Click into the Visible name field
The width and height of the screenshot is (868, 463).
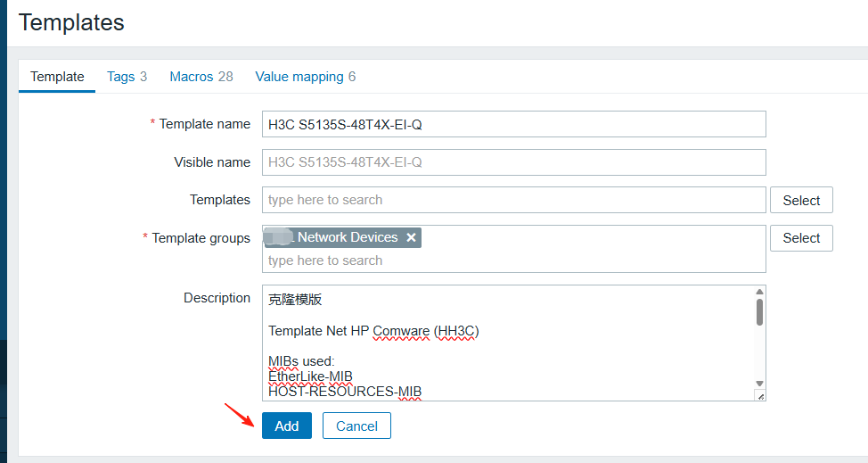[513, 162]
